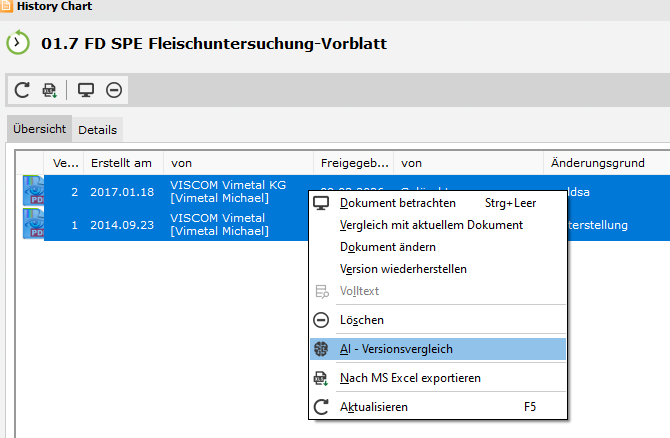The width and height of the screenshot is (670, 438).
Task: Select Vergleich mit aktuellem Dokument
Action: coord(431,225)
